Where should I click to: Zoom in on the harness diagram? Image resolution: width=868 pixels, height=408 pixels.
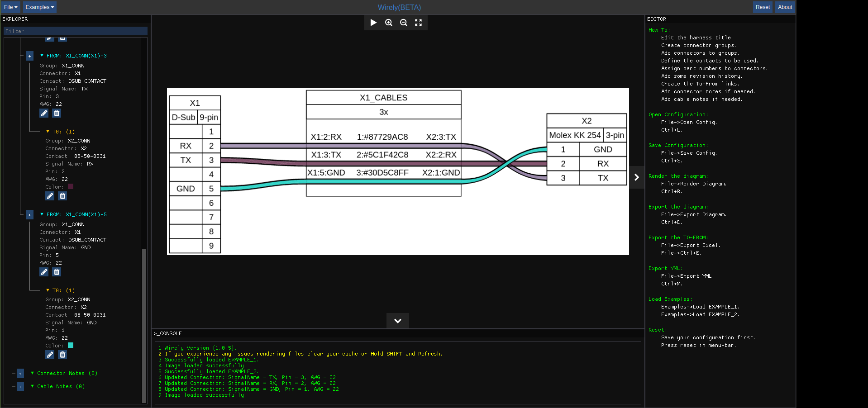pyautogui.click(x=388, y=23)
